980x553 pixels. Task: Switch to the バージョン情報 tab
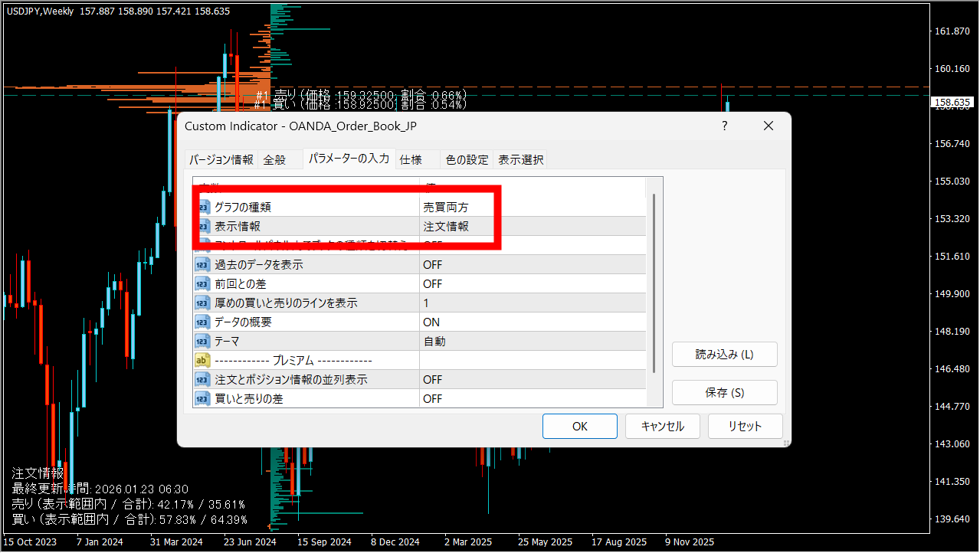[x=223, y=159]
